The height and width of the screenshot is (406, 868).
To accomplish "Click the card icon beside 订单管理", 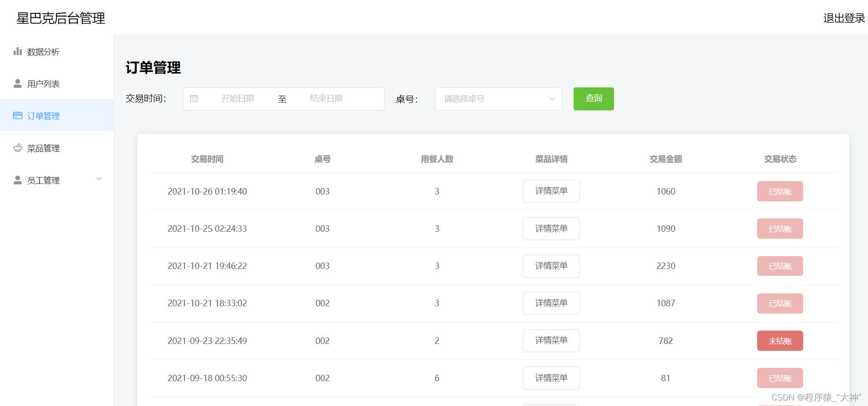I will (17, 116).
